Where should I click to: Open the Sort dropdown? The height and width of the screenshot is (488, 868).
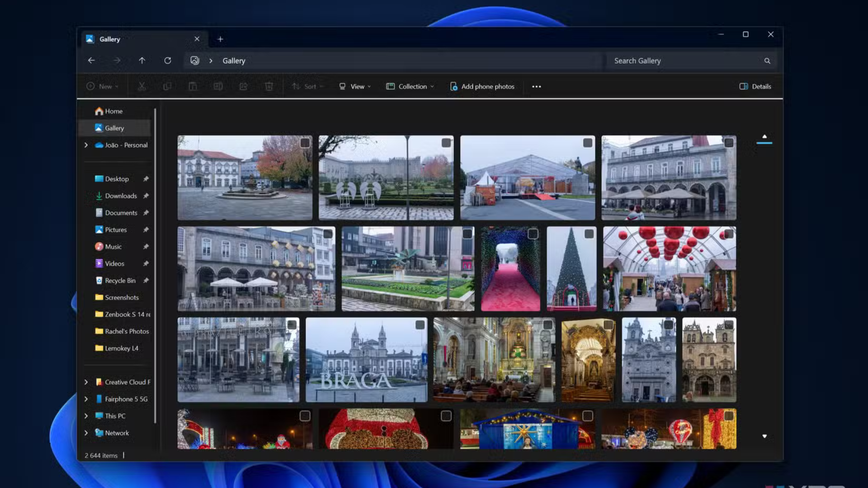coord(307,86)
